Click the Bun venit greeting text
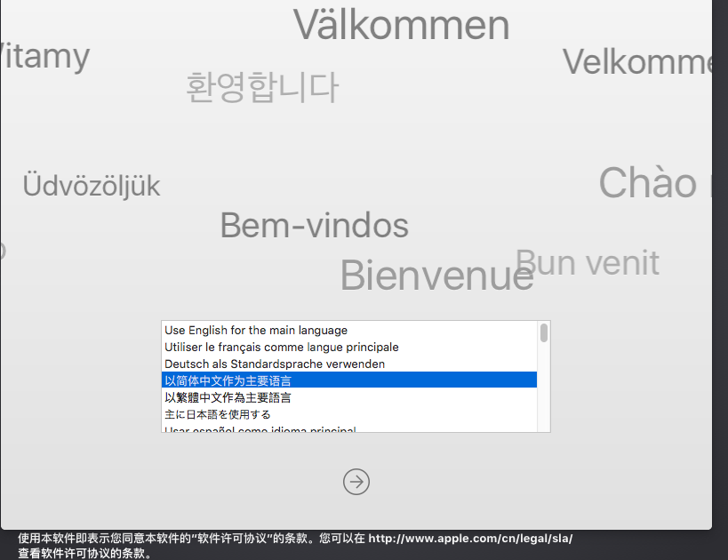 [588, 262]
